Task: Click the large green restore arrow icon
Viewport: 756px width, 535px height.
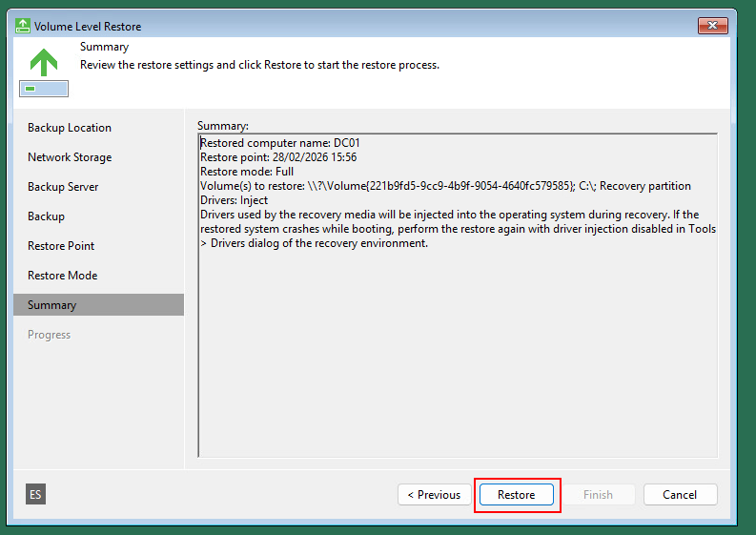Action: (43, 62)
